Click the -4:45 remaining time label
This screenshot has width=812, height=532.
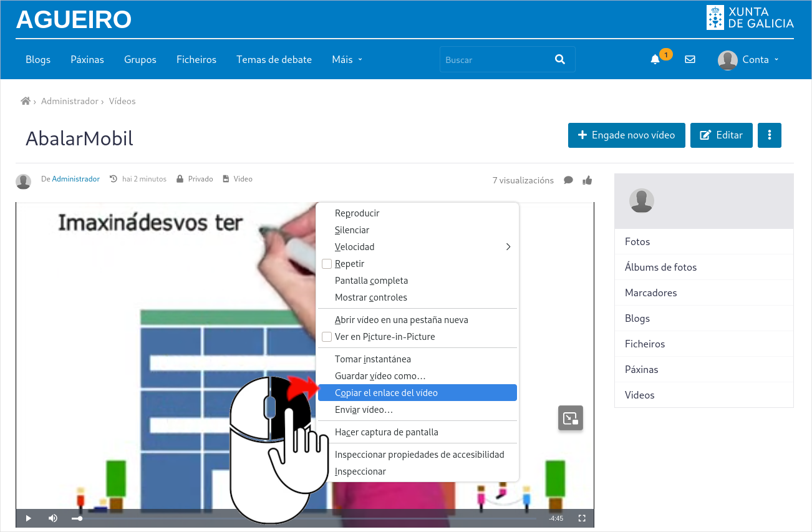pyautogui.click(x=556, y=518)
